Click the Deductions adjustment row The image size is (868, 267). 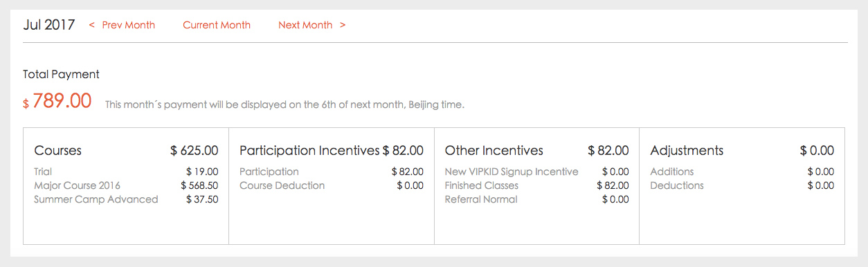(742, 185)
